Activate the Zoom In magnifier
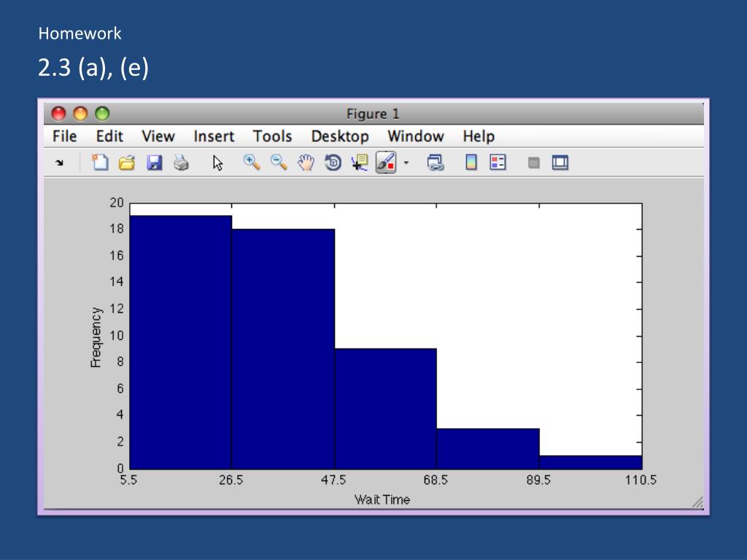Screen dimensions: 747x560 coord(251,163)
